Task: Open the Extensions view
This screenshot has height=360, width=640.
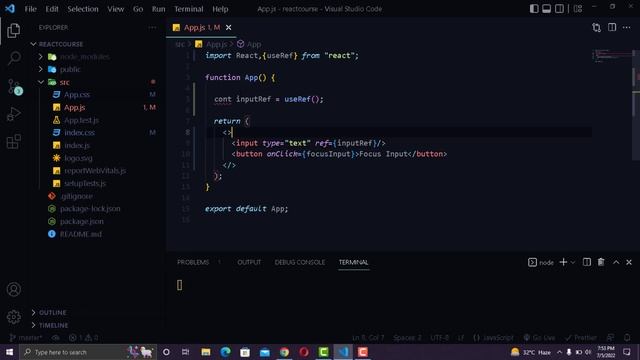Action: pos(13,142)
